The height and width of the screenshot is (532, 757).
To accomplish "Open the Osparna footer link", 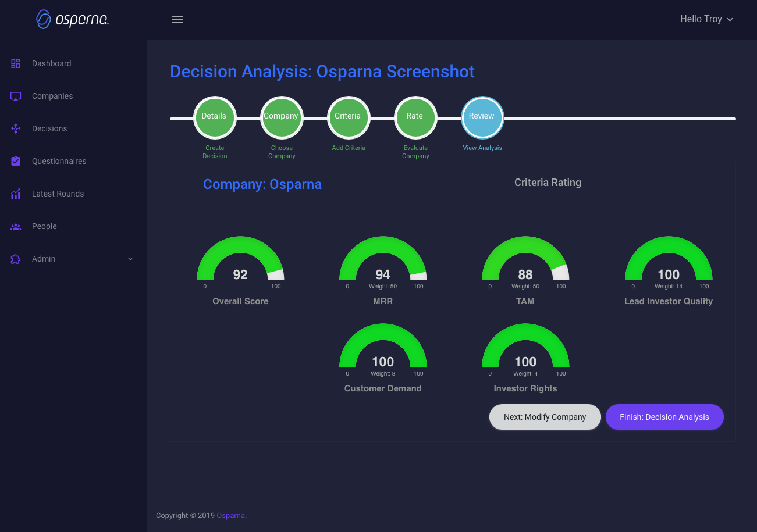I will [x=230, y=515].
